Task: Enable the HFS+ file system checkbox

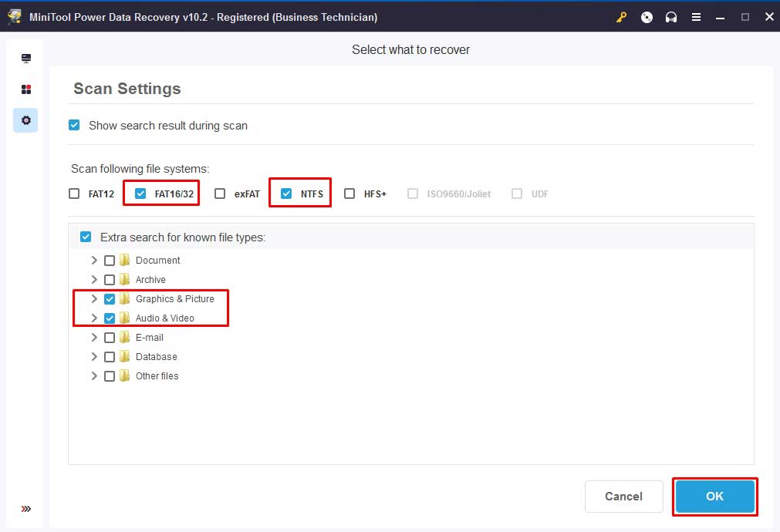Action: [349, 194]
